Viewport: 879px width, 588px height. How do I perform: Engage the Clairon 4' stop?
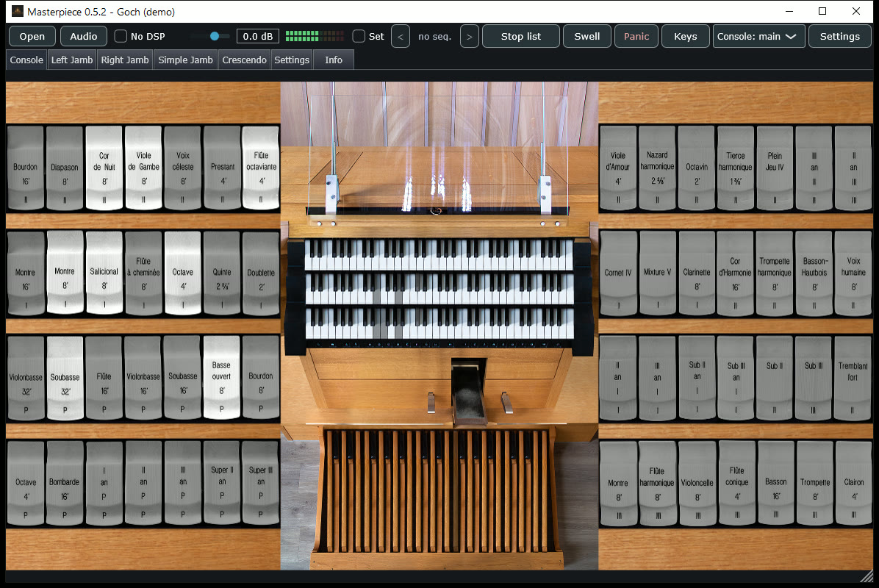[854, 484]
